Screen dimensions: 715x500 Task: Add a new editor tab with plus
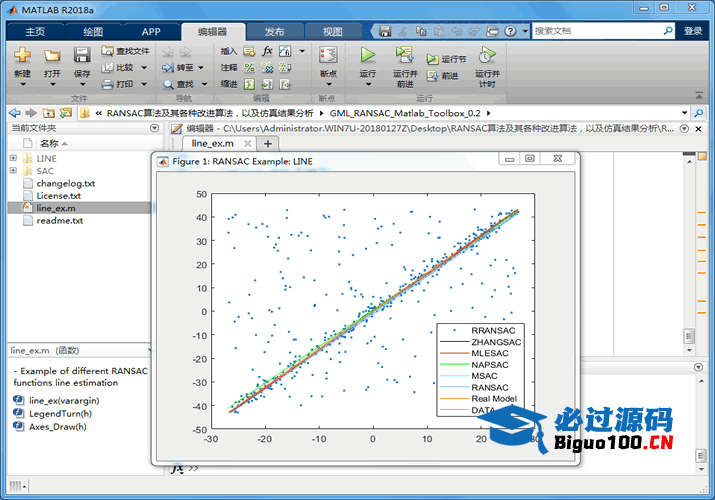[268, 144]
